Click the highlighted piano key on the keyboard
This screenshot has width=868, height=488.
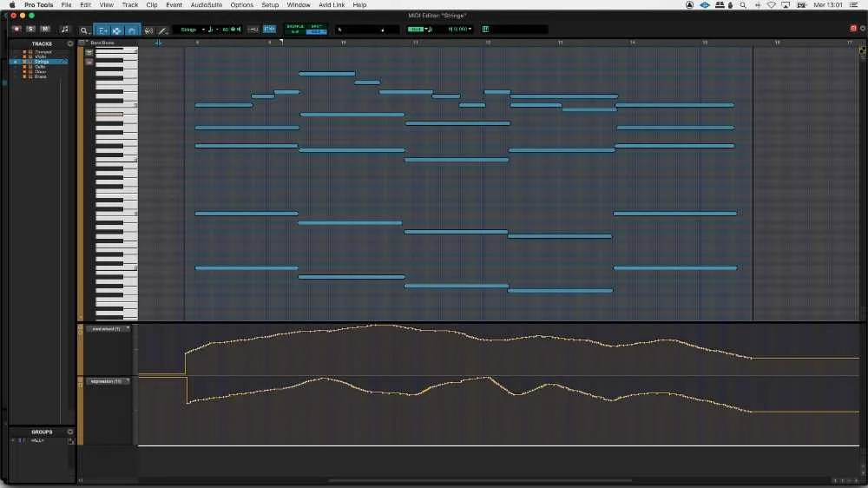coord(109,114)
